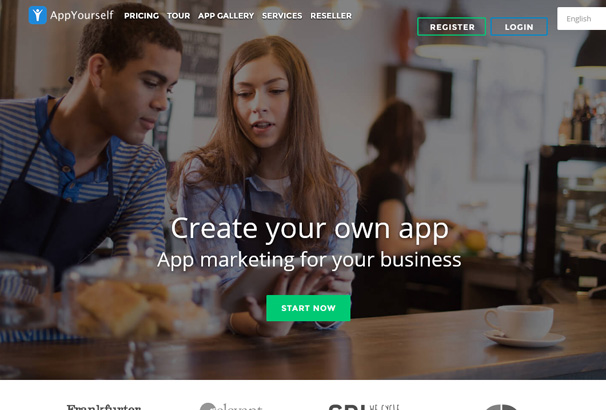The width and height of the screenshot is (606, 410).
Task: Click the 'Create your own app' headline
Action: coord(310,229)
